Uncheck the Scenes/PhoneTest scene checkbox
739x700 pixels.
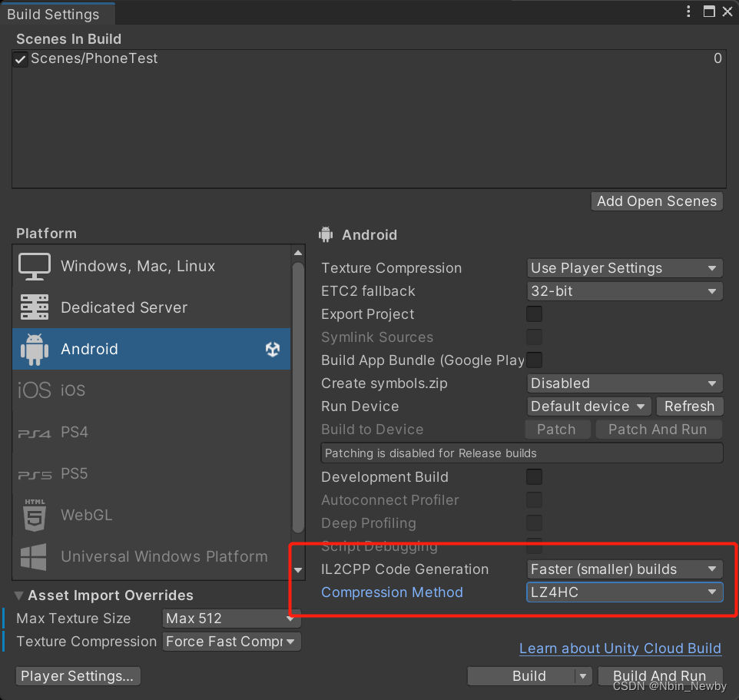[20, 59]
